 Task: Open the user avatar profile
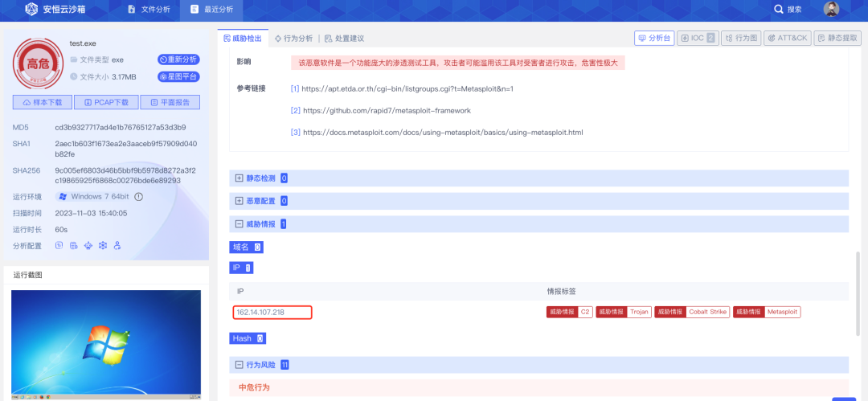pos(831,9)
